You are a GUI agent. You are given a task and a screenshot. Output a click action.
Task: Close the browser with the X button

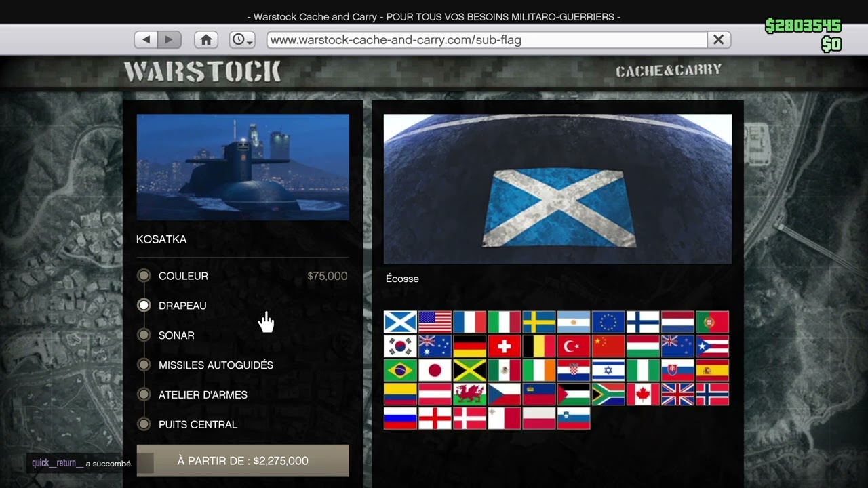(x=718, y=40)
